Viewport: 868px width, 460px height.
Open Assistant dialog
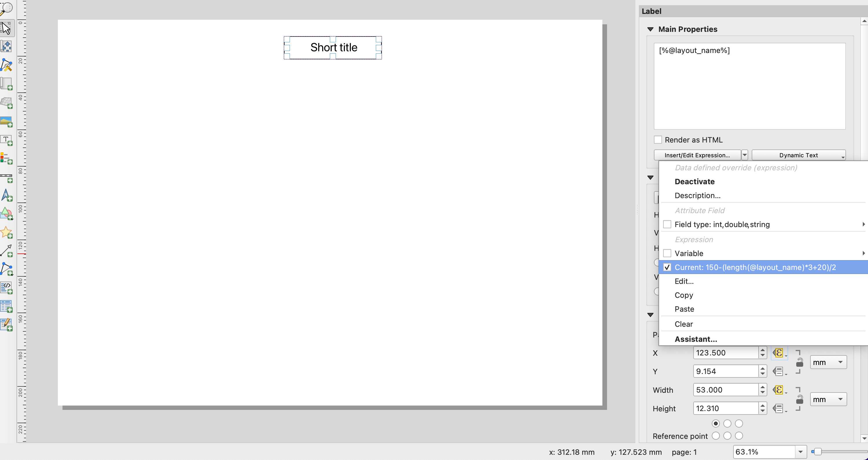[x=695, y=339]
